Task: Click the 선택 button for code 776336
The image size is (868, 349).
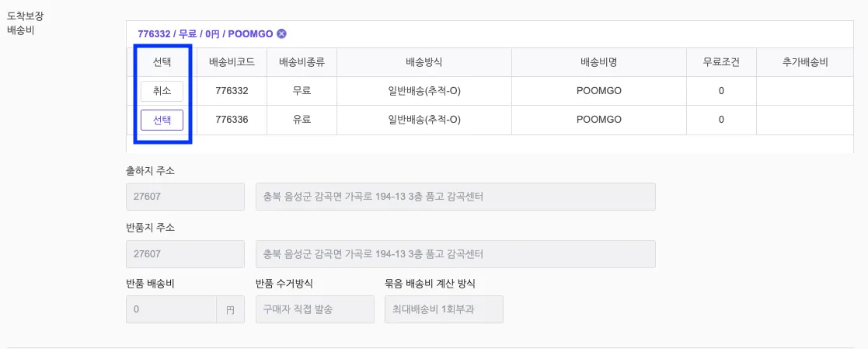Action: pyautogui.click(x=162, y=120)
